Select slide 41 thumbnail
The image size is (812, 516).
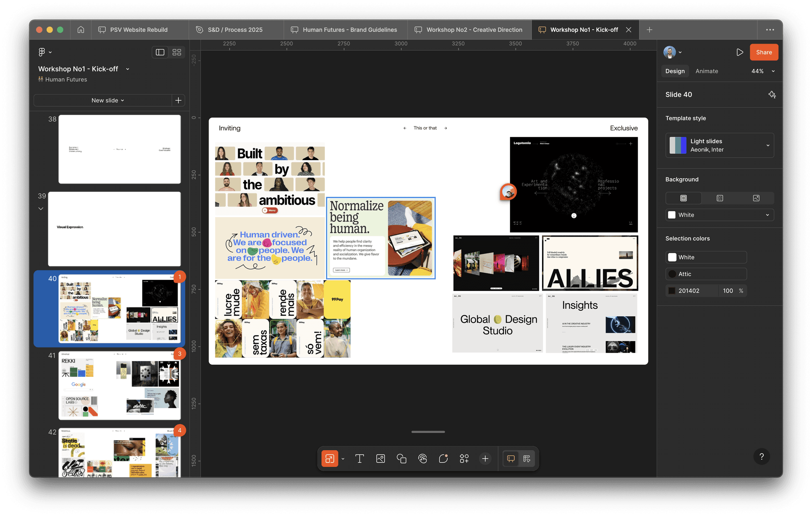119,385
